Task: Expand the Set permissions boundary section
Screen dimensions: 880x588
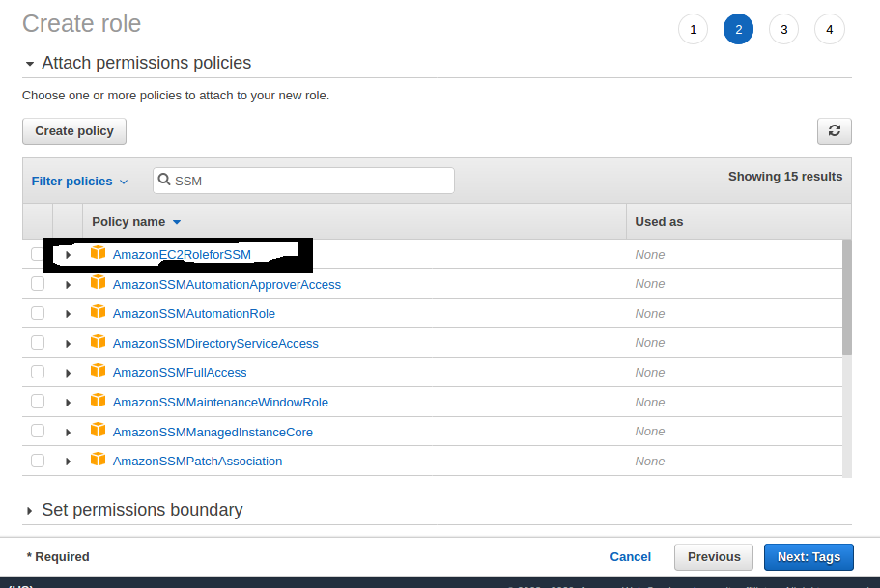Action: click(29, 511)
